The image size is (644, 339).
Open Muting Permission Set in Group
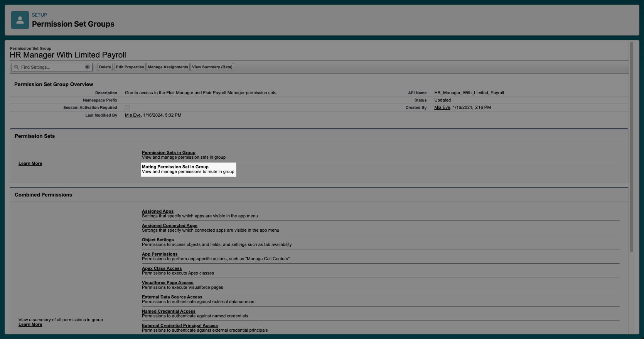point(175,167)
